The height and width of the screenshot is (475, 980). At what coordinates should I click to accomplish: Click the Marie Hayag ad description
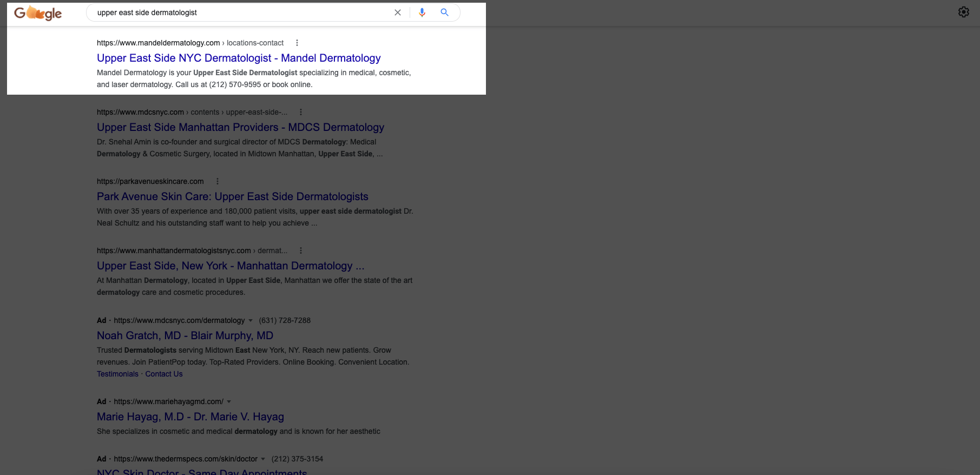point(239,431)
